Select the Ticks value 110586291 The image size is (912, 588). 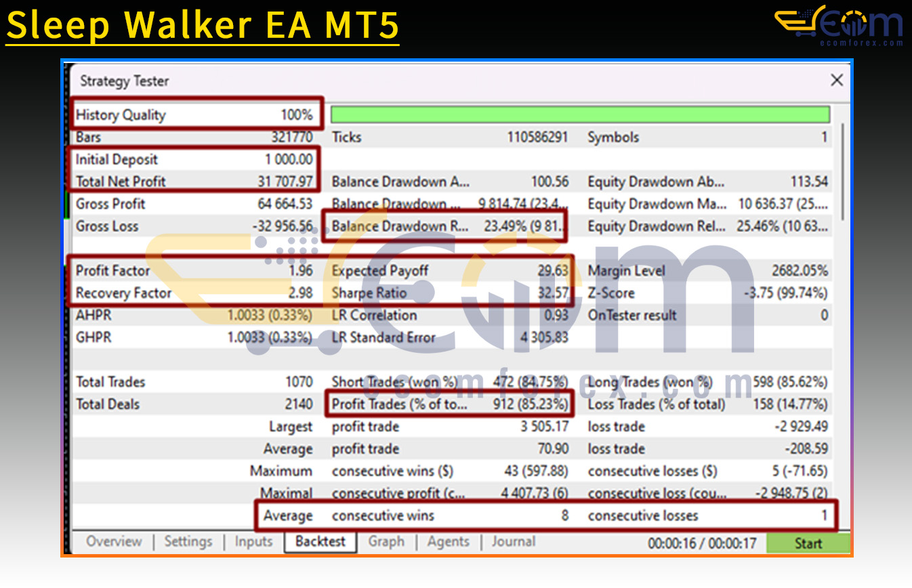538,137
